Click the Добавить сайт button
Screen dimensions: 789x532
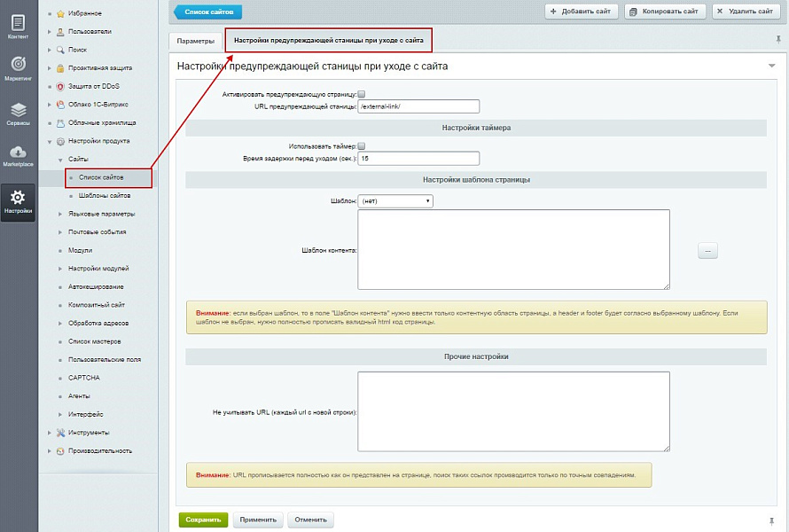(581, 11)
